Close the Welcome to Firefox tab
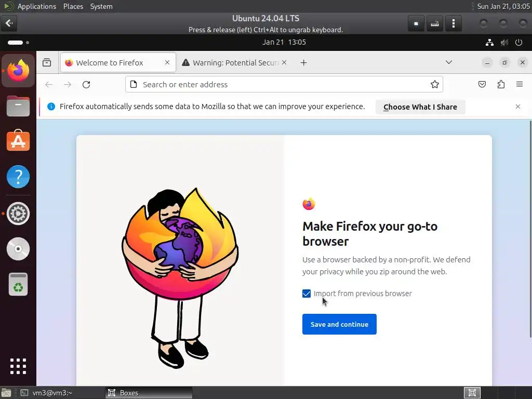532x399 pixels. 167,62
